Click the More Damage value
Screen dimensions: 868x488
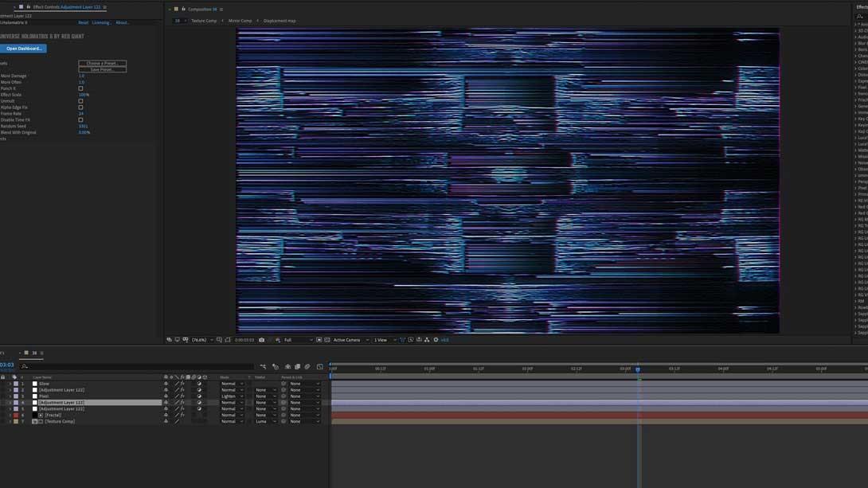[x=81, y=76]
